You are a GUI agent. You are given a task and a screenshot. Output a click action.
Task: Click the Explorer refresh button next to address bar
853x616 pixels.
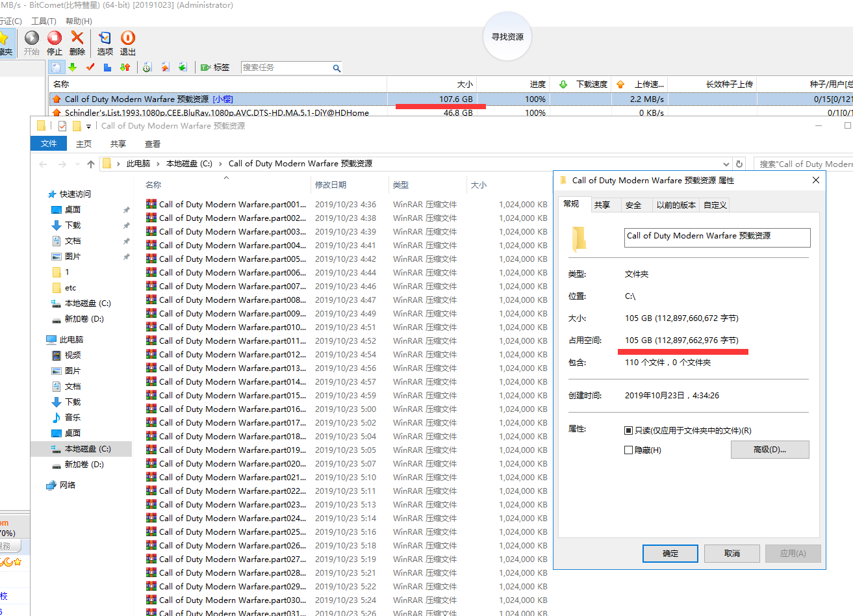coord(739,164)
